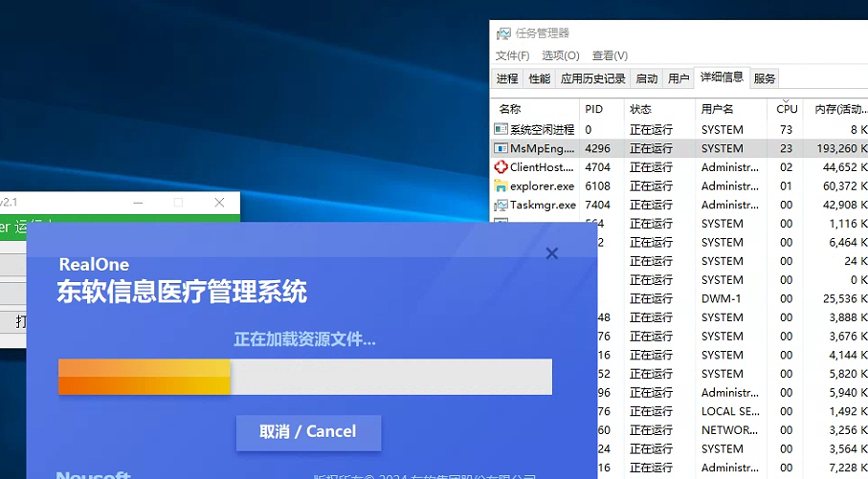The height and width of the screenshot is (479, 868).
Task: Click the orange loading progress bar
Action: [x=145, y=377]
